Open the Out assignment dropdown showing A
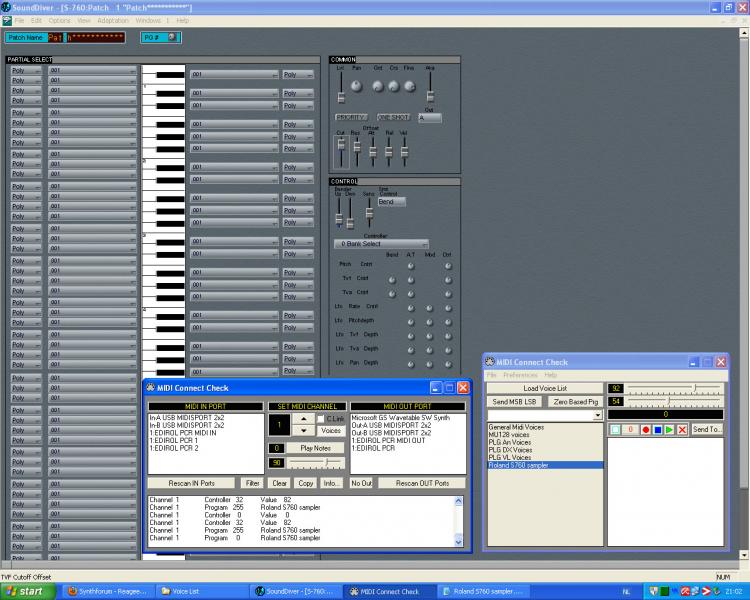The height and width of the screenshot is (600, 750). pos(430,117)
